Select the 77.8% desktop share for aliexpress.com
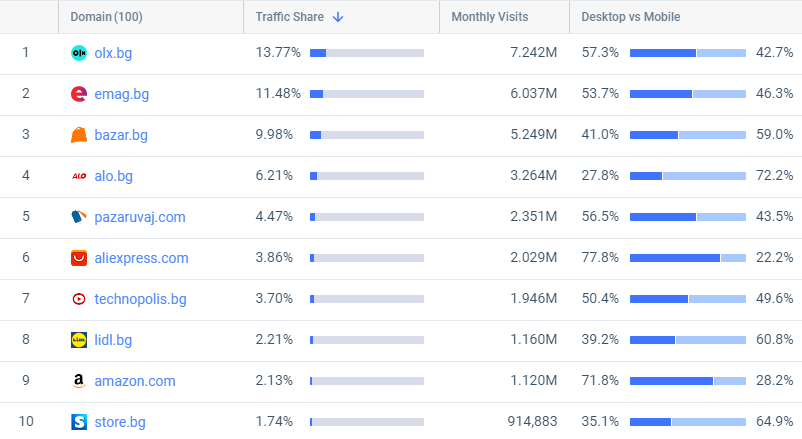Image resolution: width=802 pixels, height=439 pixels. tap(600, 257)
